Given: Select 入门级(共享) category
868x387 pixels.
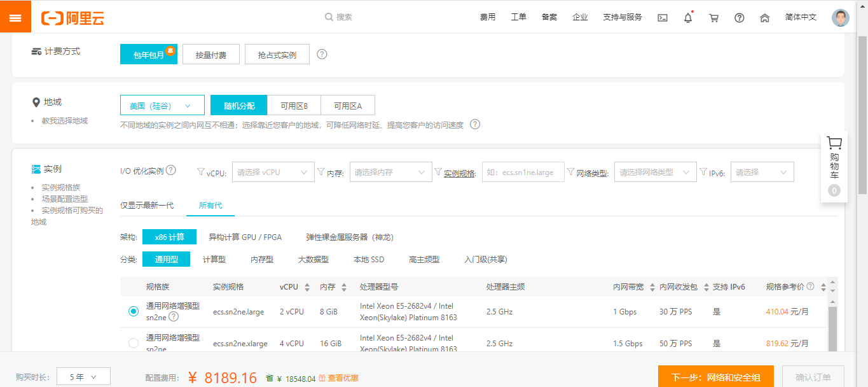Looking at the screenshot, I should (486, 259).
